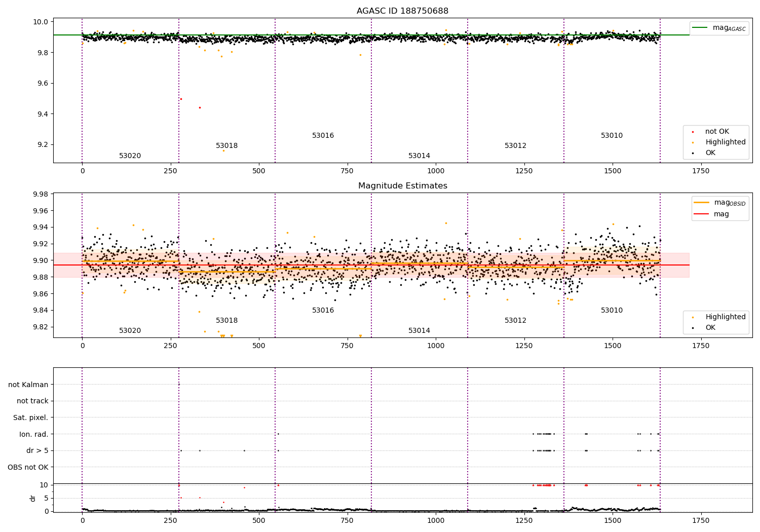Click OBSID label 53018 in the top plot
The image size is (760, 532).
click(x=226, y=146)
